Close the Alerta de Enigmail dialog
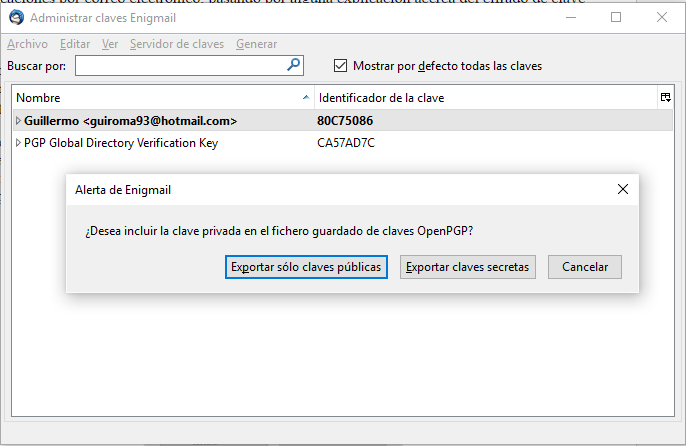Screen dimensions: 686x446 623,189
